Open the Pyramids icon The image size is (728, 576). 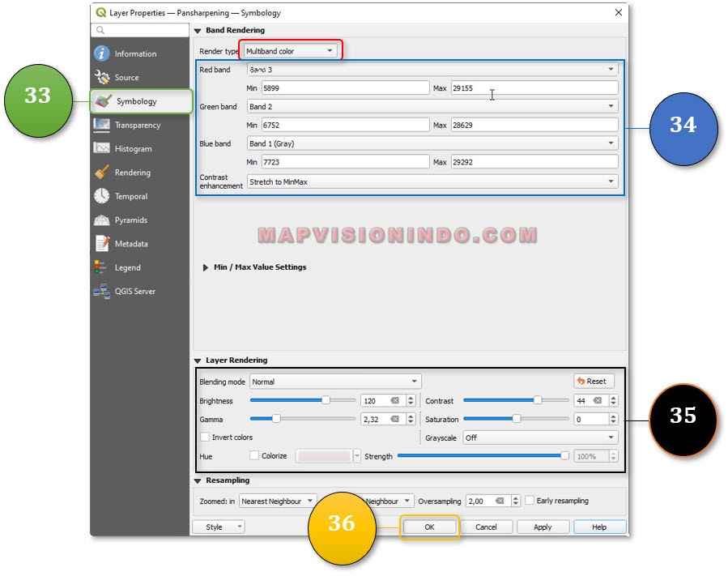point(101,220)
